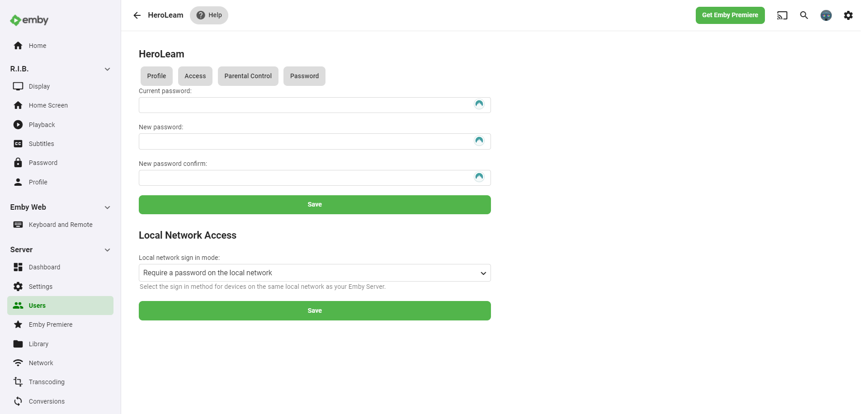Open the Local network sign in mode dropdown
Image resolution: width=868 pixels, height=414 pixels.
point(315,273)
